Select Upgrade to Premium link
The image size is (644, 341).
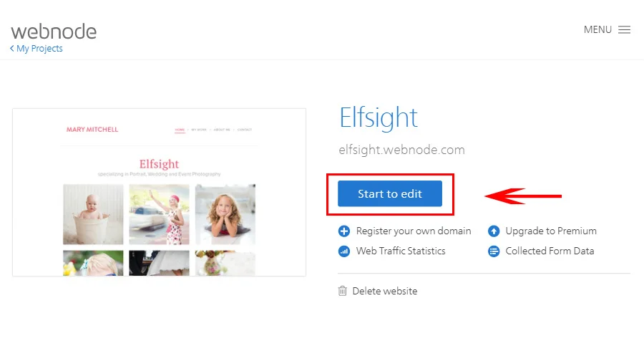(x=551, y=231)
